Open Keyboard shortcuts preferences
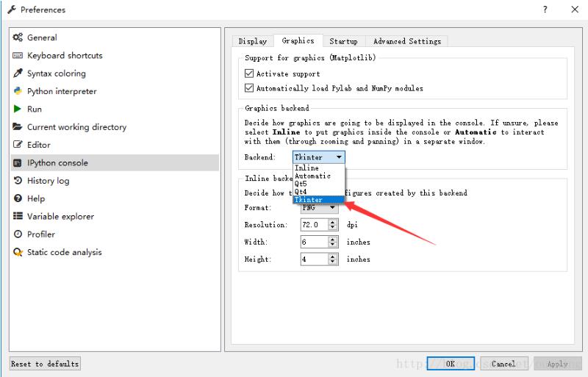Image resolution: width=588 pixels, height=377 pixels. click(x=114, y=56)
